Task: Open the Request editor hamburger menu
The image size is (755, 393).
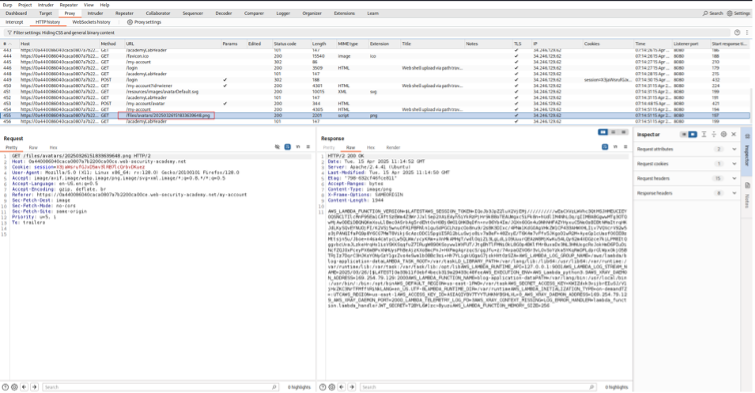Action: 308,147
